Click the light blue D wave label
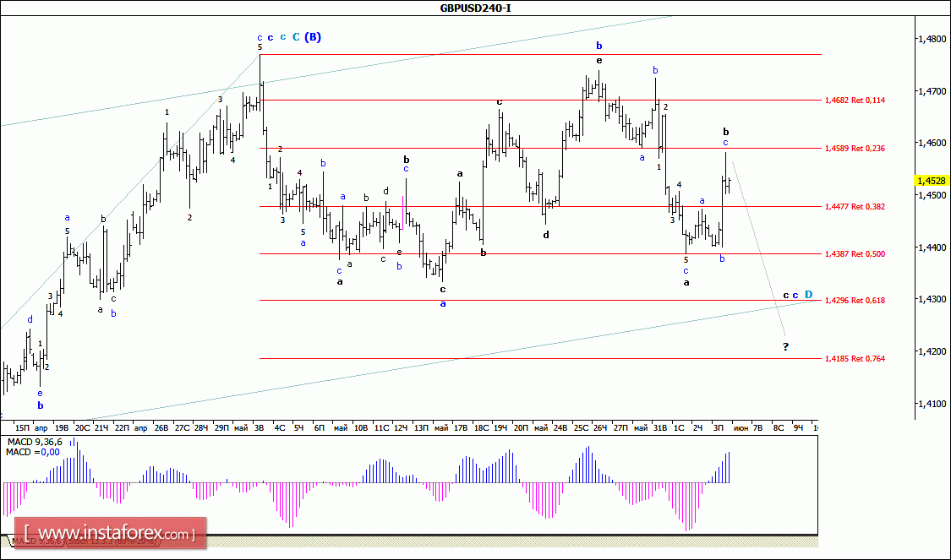Viewport: 951px width, 560px height. [x=809, y=295]
